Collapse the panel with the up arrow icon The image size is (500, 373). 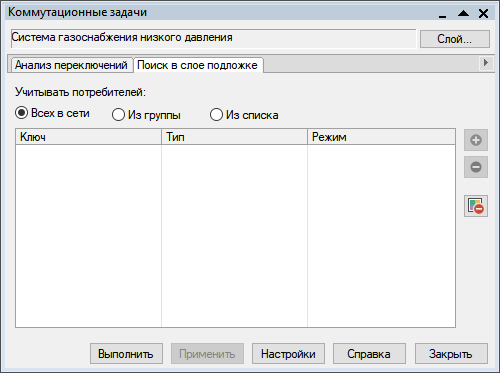click(x=463, y=13)
